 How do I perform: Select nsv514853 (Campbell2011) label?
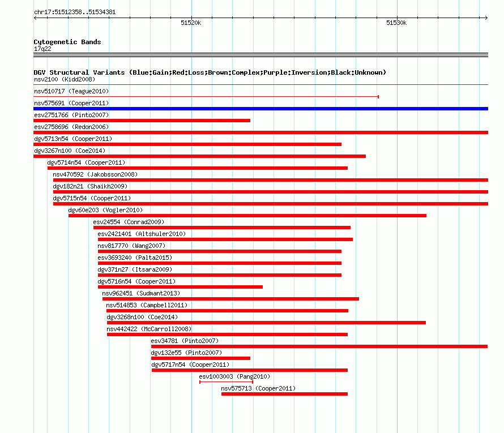(x=147, y=305)
